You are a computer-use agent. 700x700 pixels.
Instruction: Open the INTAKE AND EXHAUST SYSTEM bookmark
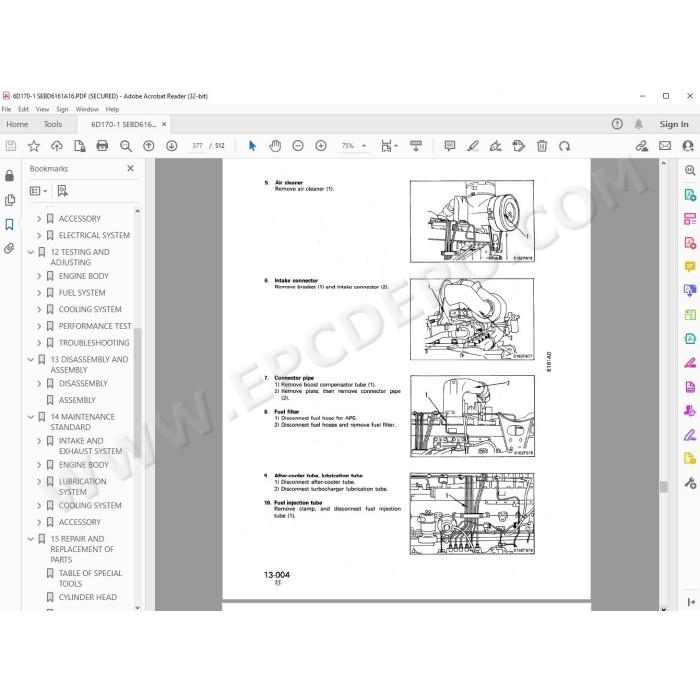pos(90,446)
